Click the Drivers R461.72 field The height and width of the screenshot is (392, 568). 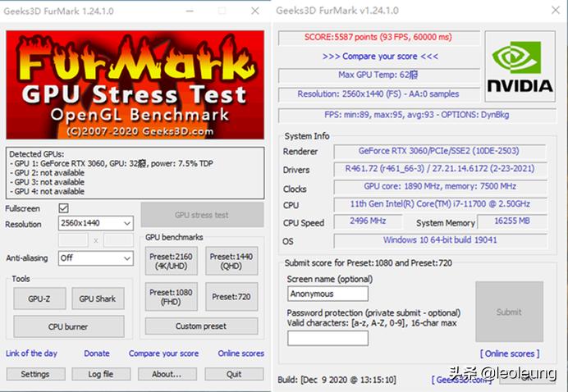[x=439, y=169]
